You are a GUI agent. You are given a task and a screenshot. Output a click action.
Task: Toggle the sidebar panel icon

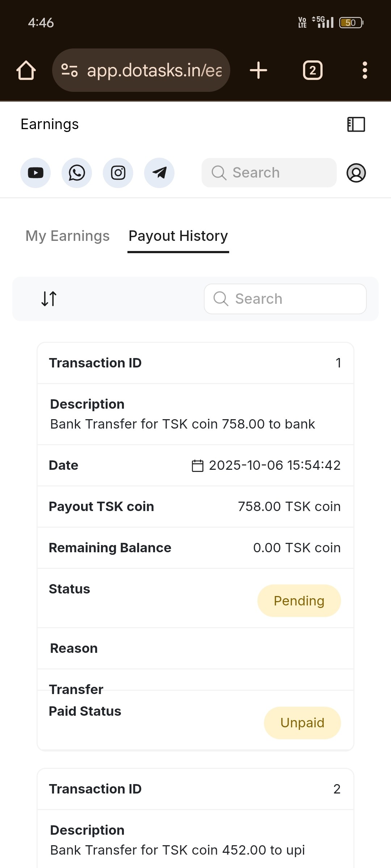tap(356, 124)
